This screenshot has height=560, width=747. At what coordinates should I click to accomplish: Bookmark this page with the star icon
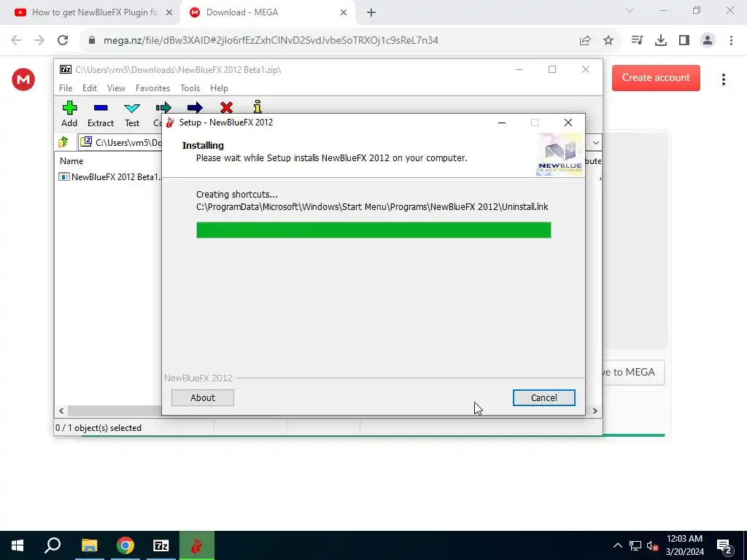coord(608,41)
